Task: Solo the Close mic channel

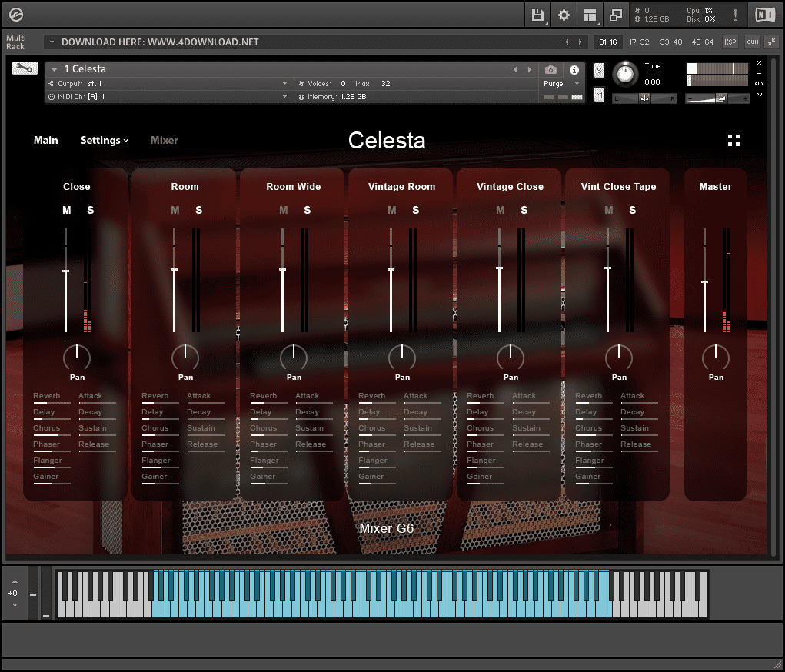Action: point(90,211)
